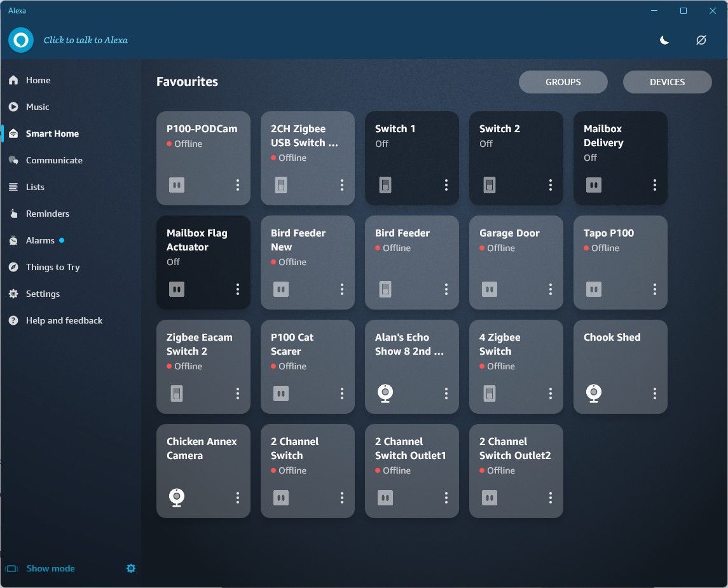Click the Chicken Annex Camera icon
Viewport: 728px width, 588px height.
pyautogui.click(x=177, y=497)
